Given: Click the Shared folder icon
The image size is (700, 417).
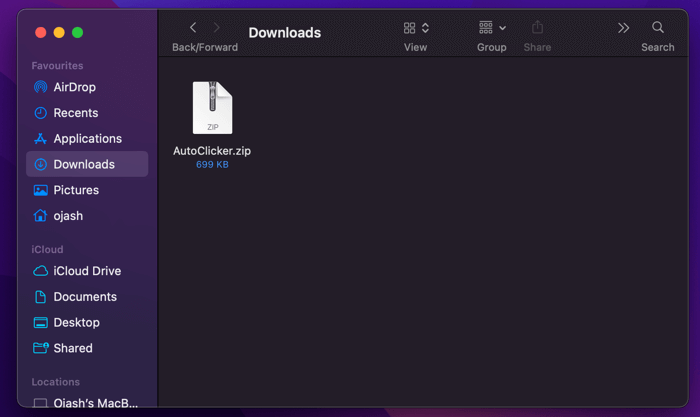Looking at the screenshot, I should tap(41, 348).
